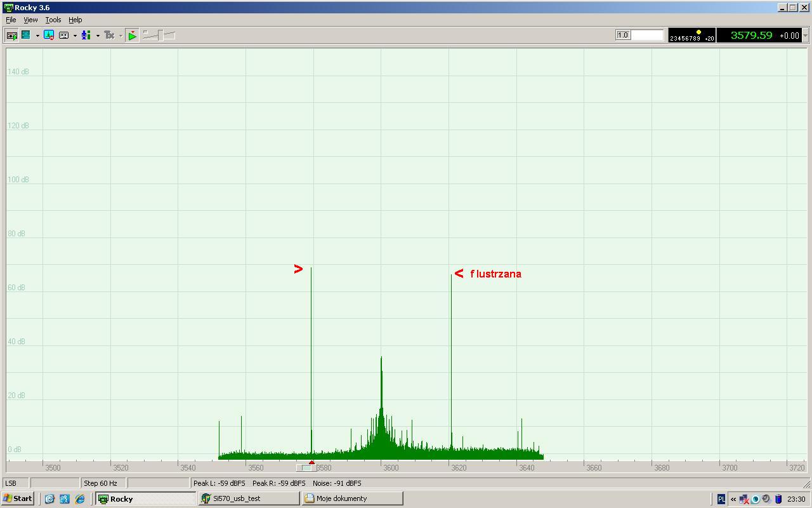Viewport: 812px width, 508px height.
Task: Expand the microscope icon dropdown arrow
Action: pyautogui.click(x=98, y=36)
